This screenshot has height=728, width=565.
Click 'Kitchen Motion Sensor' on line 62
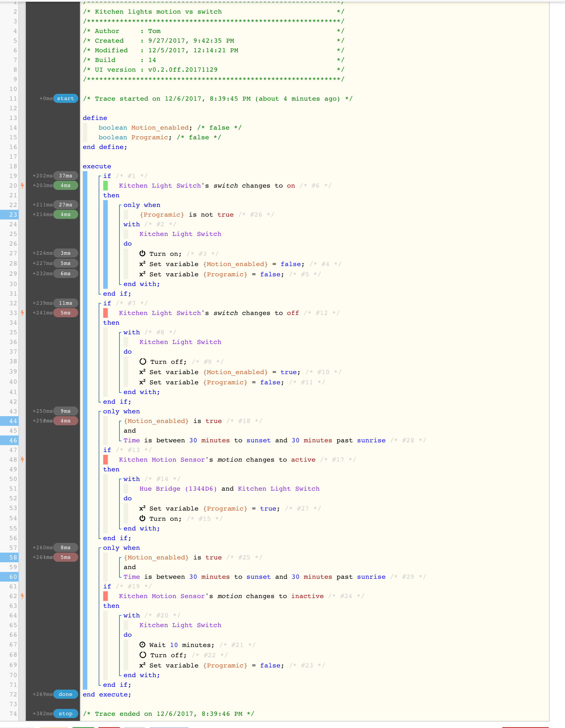point(162,596)
